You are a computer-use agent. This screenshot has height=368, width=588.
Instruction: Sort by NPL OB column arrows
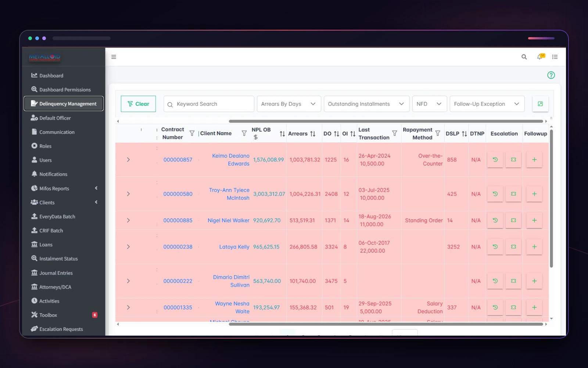282,134
